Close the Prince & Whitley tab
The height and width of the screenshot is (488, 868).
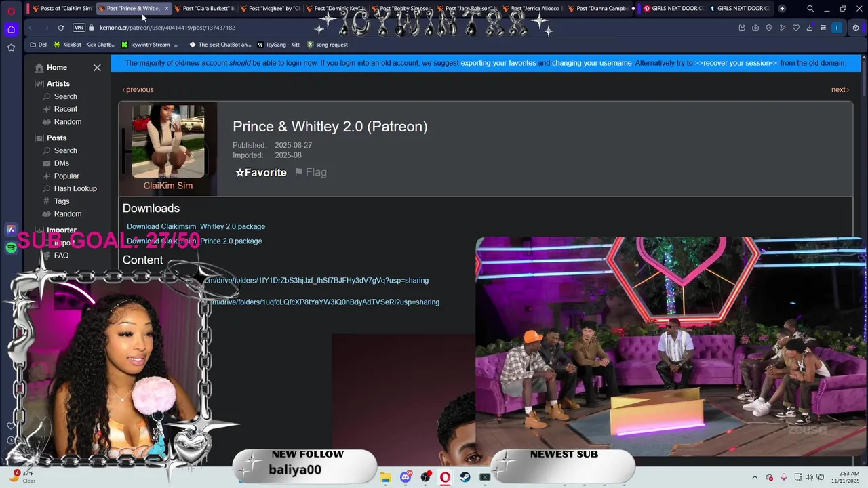pos(166,9)
